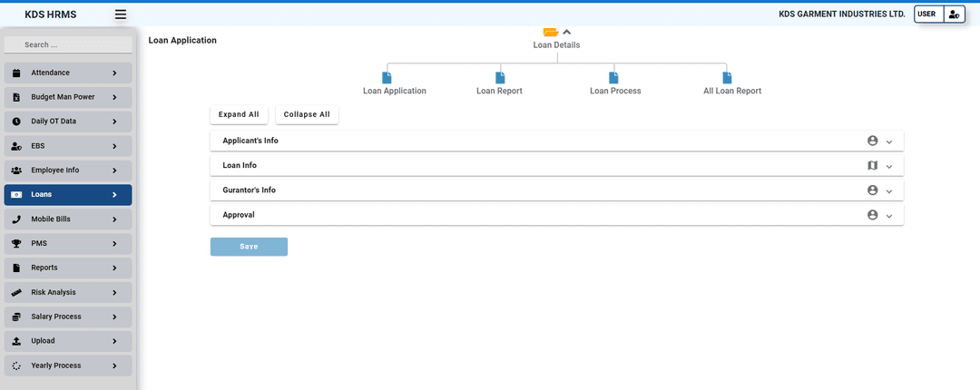980x390 pixels.
Task: Click the Collapse All button
Action: coord(307,115)
